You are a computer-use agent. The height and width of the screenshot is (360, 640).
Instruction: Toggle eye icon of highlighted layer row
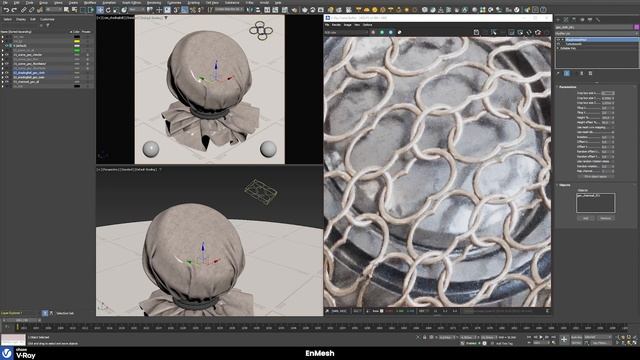(7, 73)
